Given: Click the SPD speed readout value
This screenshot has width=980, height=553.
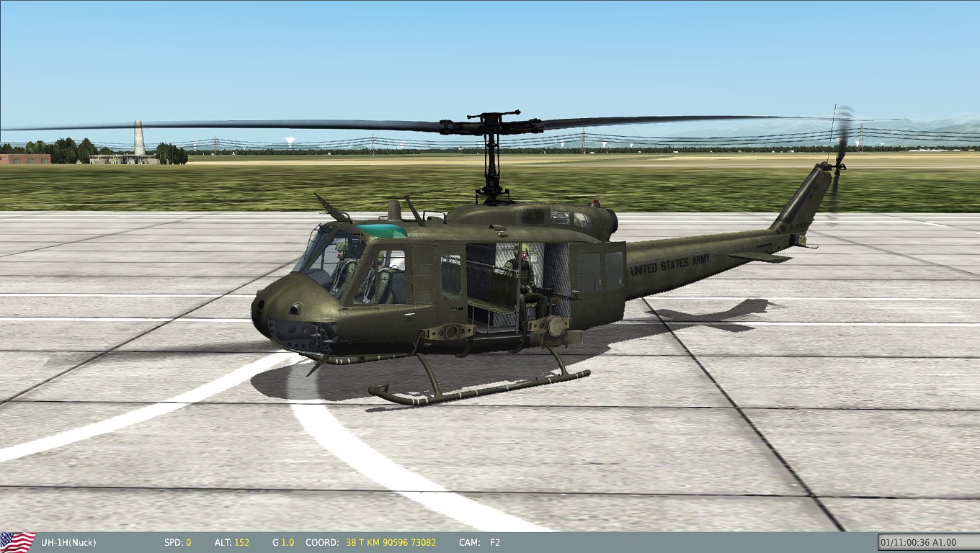Looking at the screenshot, I should coord(188,542).
